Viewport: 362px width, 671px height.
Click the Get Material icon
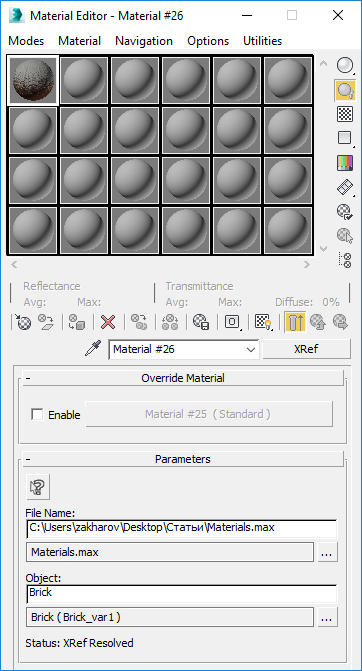click(x=23, y=322)
